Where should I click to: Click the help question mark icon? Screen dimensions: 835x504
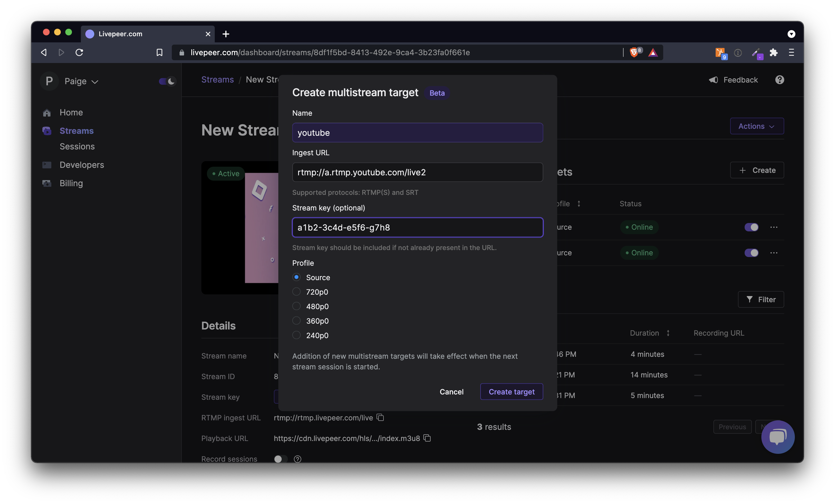[x=780, y=80]
